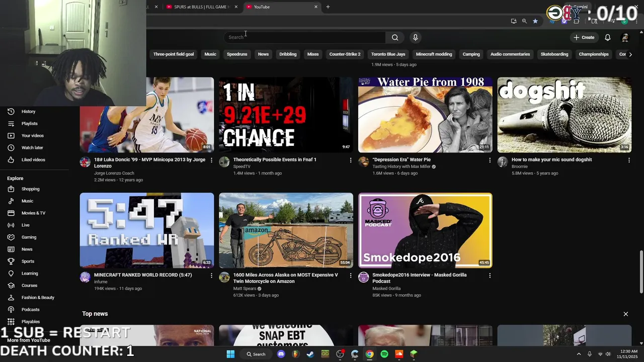
Task: Open the account avatar menu
Action: 625,37
